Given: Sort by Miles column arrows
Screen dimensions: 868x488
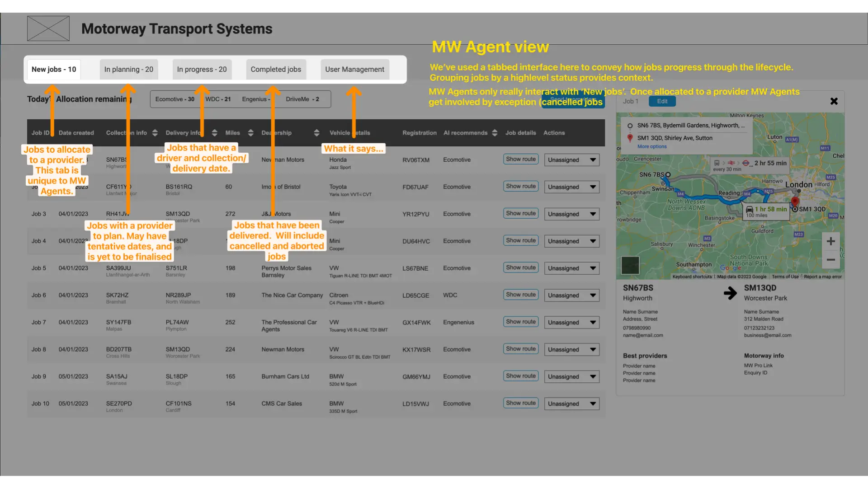Looking at the screenshot, I should click(x=251, y=133).
